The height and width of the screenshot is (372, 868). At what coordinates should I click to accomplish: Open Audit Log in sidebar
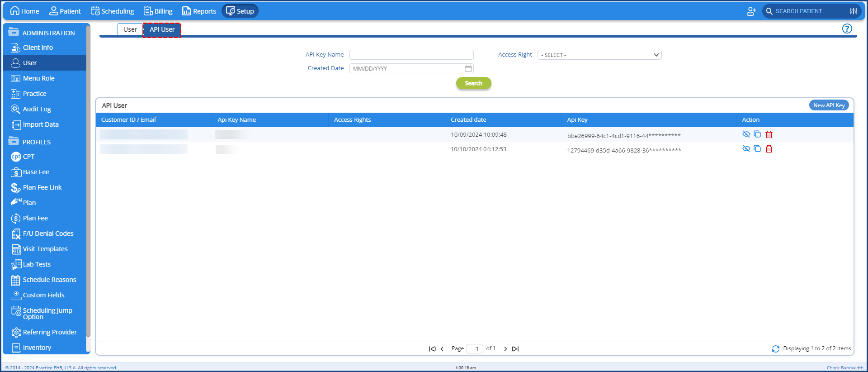click(x=44, y=109)
